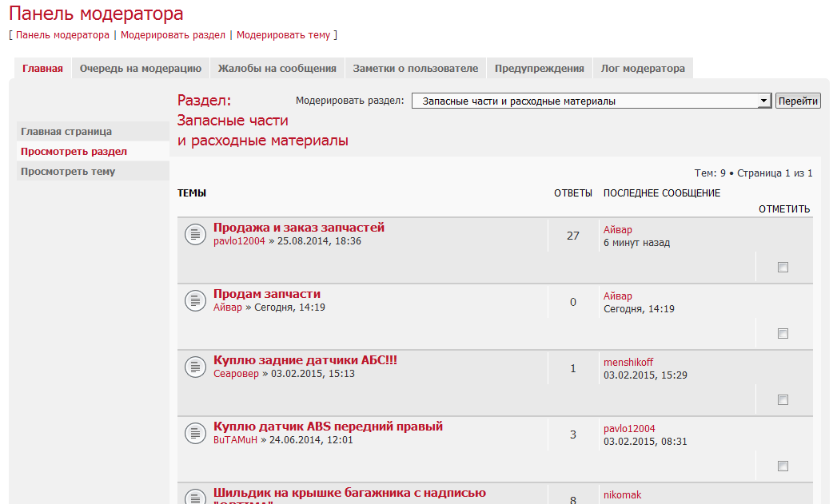Click topic icon beside "Шильдик на крышке багажника"
Image resolution: width=837 pixels, height=504 pixels.
coord(196,497)
